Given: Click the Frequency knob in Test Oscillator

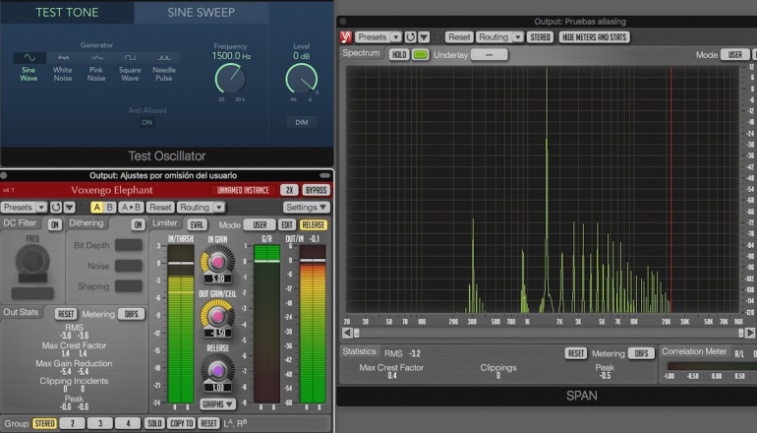Looking at the screenshot, I should point(230,79).
